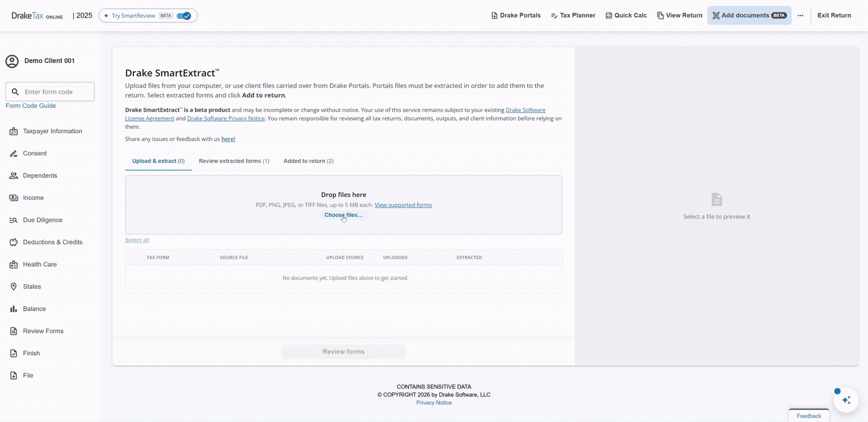Viewport: 868px width, 422px height.
Task: Open the View supported forms link
Action: tap(403, 205)
